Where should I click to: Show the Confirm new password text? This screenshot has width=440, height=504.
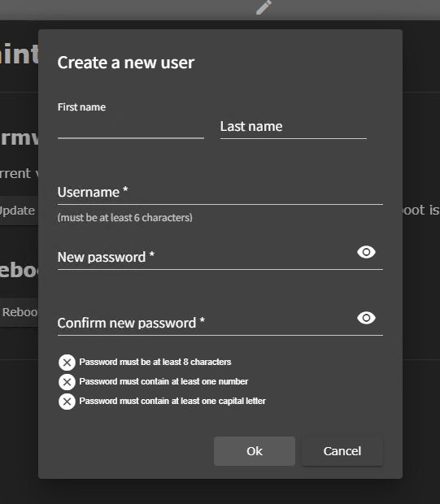click(x=366, y=318)
